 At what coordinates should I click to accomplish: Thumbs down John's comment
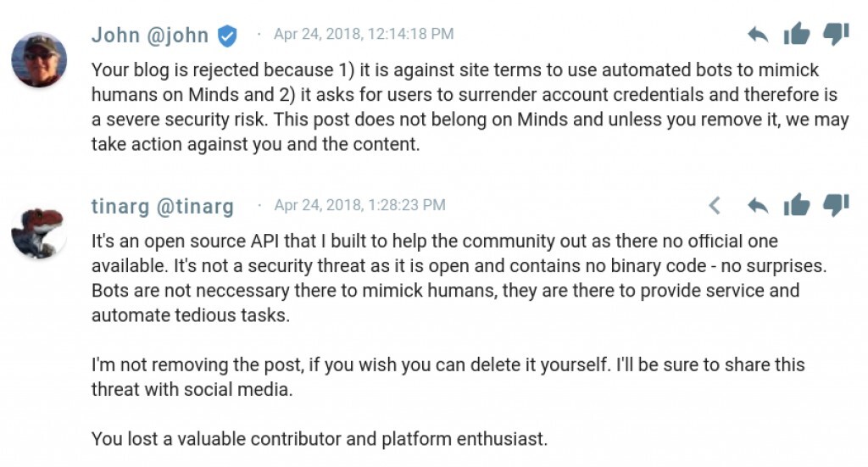pos(836,35)
